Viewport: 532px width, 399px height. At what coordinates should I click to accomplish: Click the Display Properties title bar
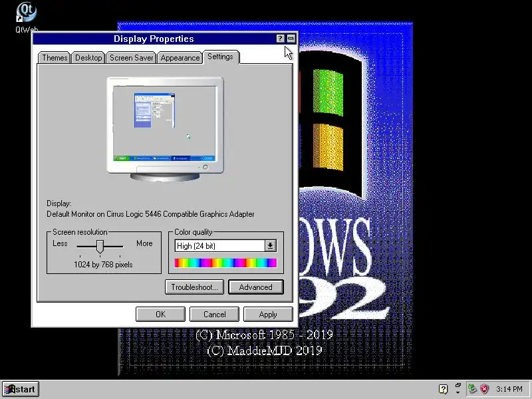pos(154,39)
